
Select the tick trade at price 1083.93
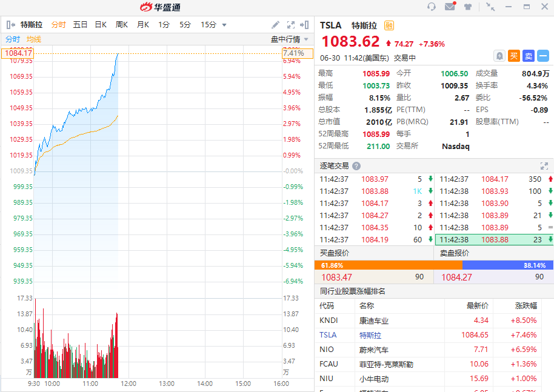494,191
